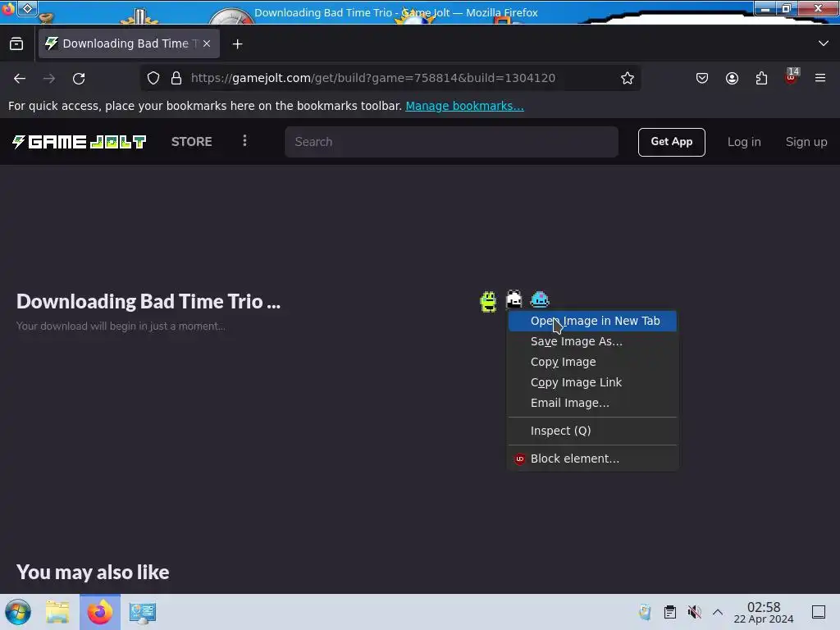The height and width of the screenshot is (630, 840).
Task: Open the computer settings taskbar icon
Action: [x=142, y=612]
